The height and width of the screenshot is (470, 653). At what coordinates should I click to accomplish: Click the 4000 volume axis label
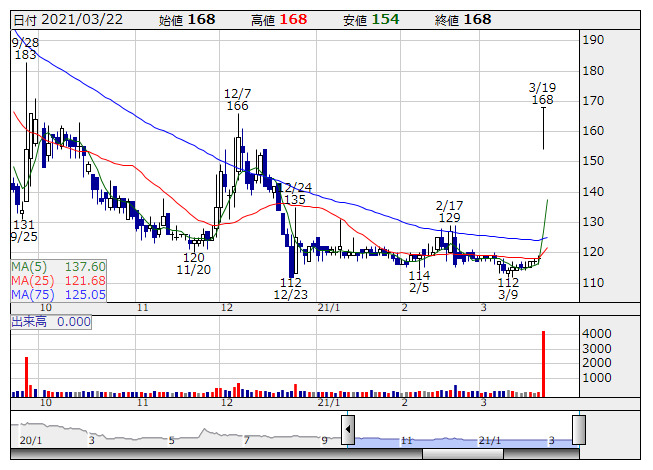click(597, 333)
